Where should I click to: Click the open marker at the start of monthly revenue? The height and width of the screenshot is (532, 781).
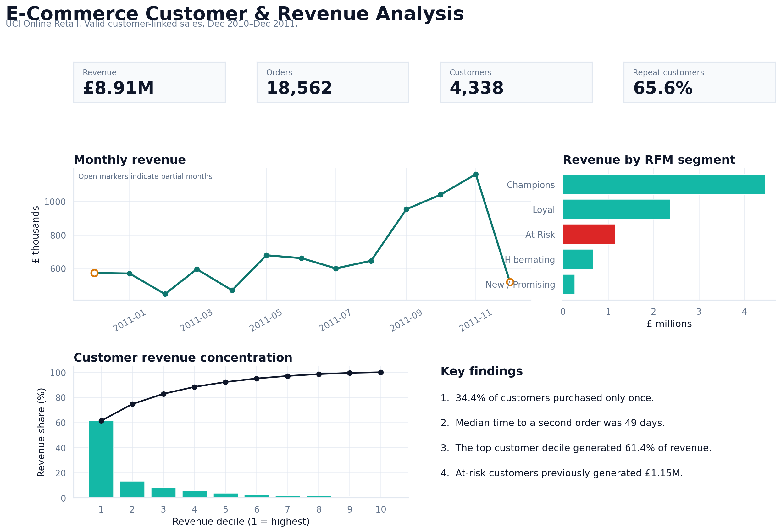[94, 273]
